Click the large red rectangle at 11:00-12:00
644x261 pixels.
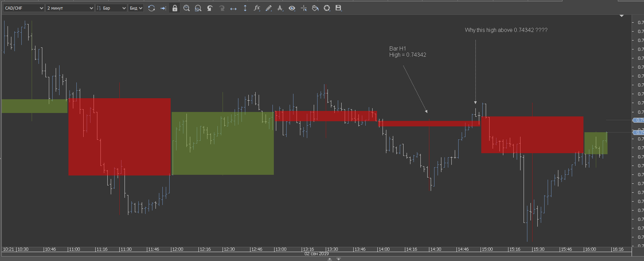pos(119,137)
